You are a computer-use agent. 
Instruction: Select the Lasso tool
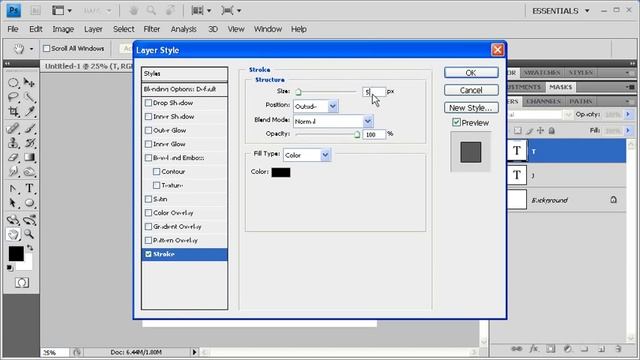pos(13,97)
